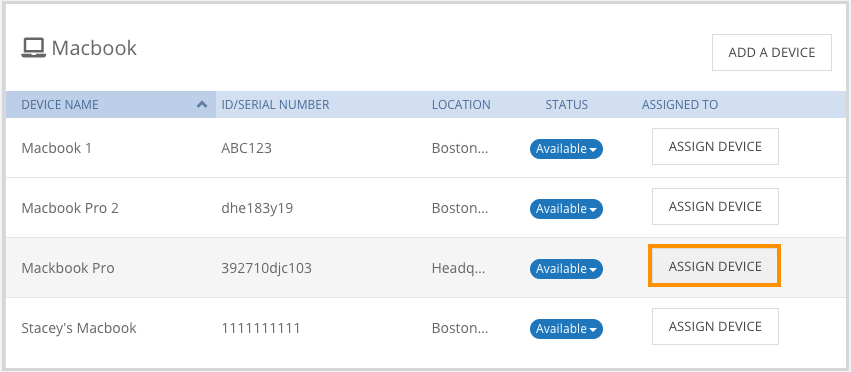Screen dimensions: 851x372
Task: Assign device for Macbook Pro 2
Action: (715, 206)
